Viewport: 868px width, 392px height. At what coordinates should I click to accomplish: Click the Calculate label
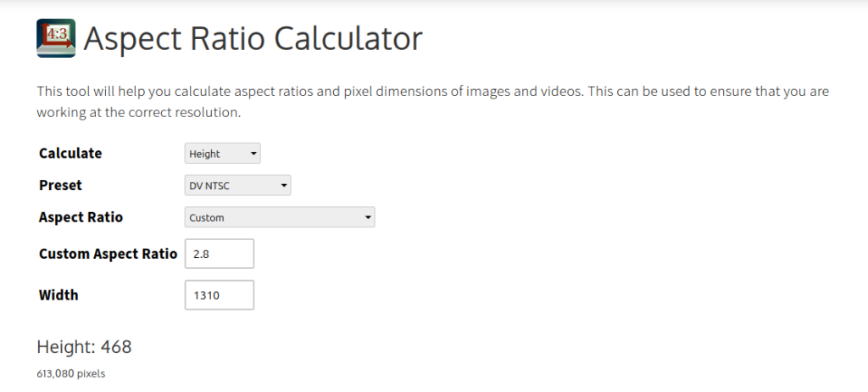click(x=70, y=154)
